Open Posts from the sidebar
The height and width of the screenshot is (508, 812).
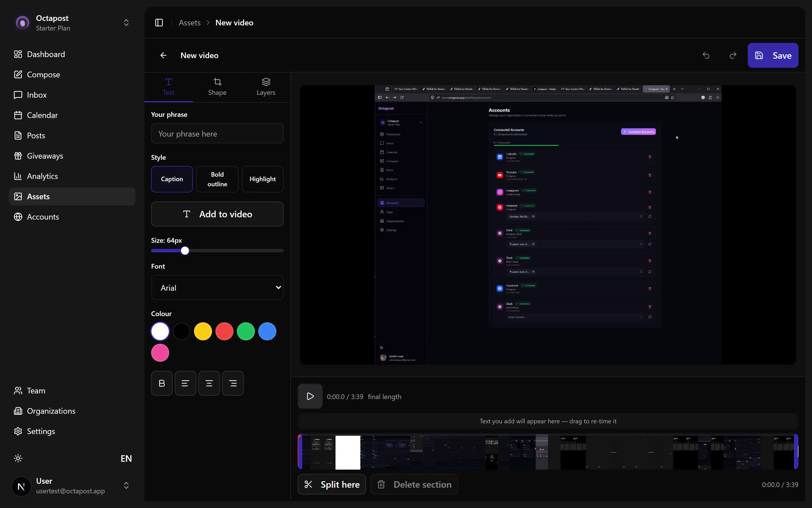pyautogui.click(x=72, y=135)
